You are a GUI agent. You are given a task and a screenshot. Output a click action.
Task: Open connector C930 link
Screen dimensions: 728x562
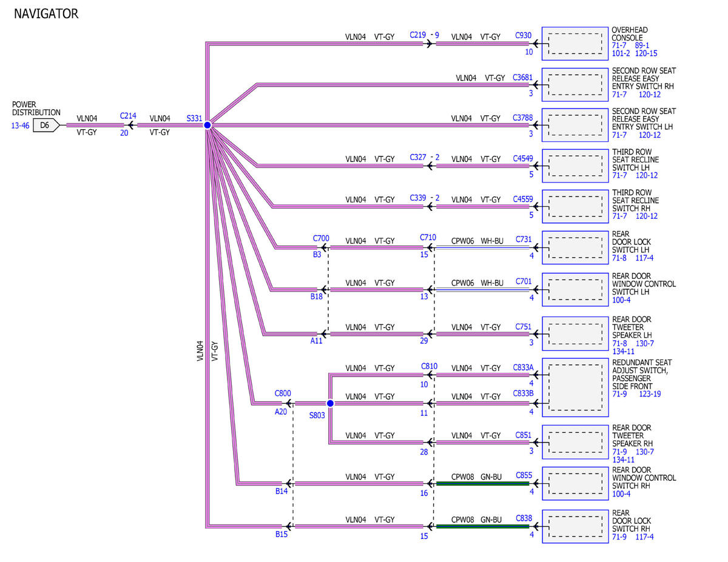click(524, 36)
